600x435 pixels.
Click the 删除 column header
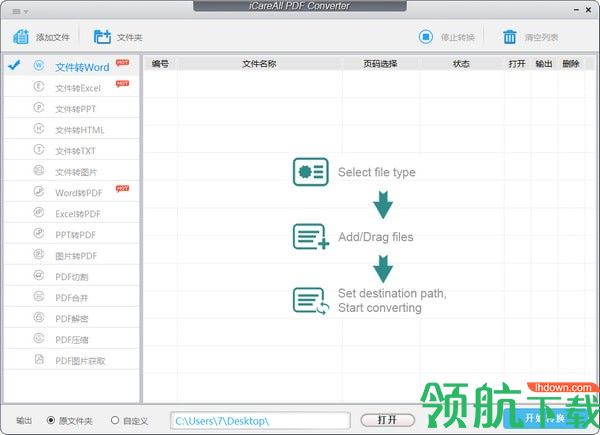tap(571, 64)
